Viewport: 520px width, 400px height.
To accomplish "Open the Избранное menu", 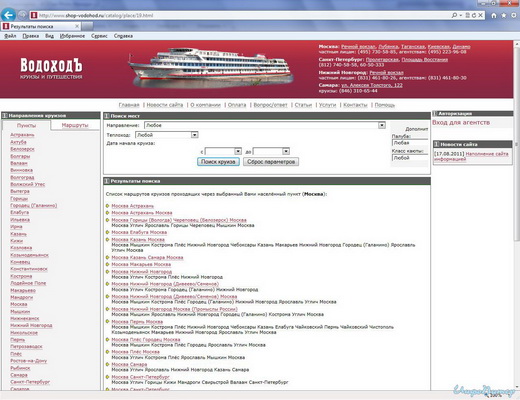I will pos(72,36).
